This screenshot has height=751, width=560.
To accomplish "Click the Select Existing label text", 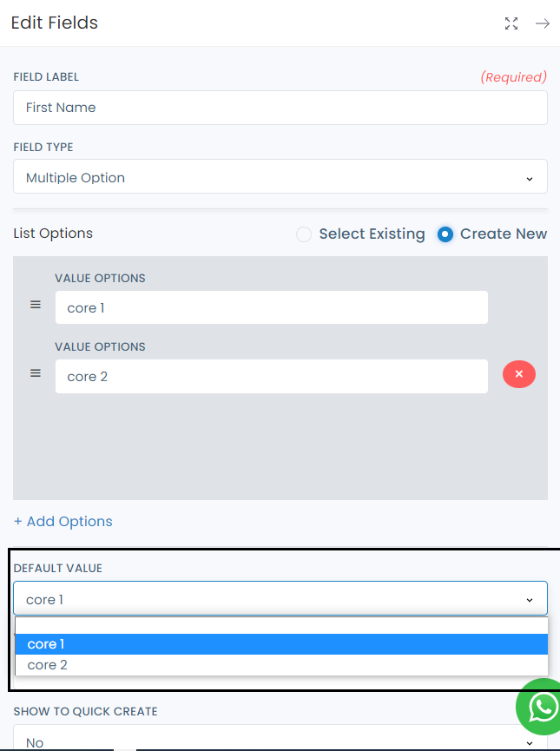I will (x=372, y=234).
